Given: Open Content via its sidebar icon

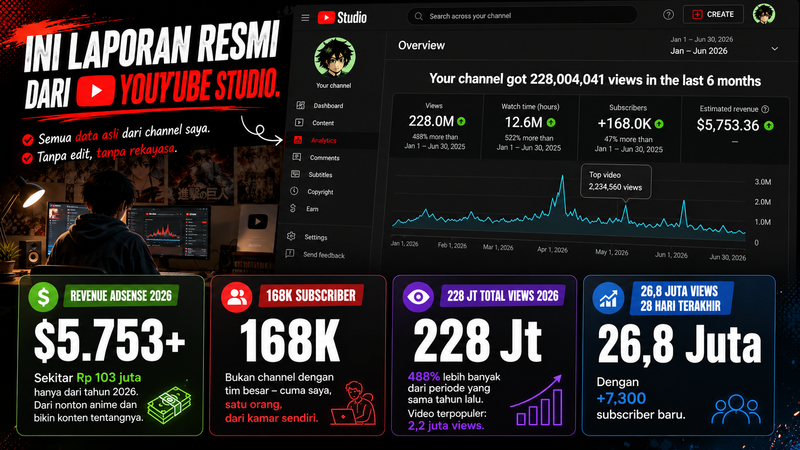Looking at the screenshot, I should pos(299,122).
